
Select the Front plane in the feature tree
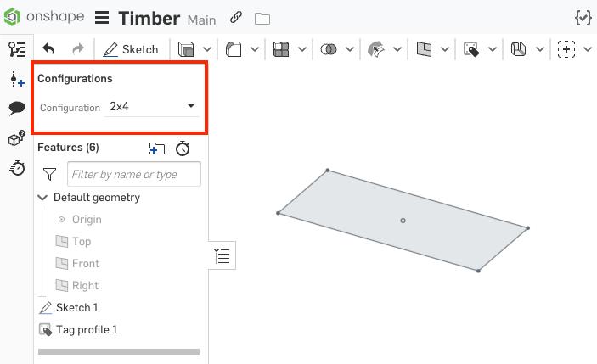coord(85,264)
